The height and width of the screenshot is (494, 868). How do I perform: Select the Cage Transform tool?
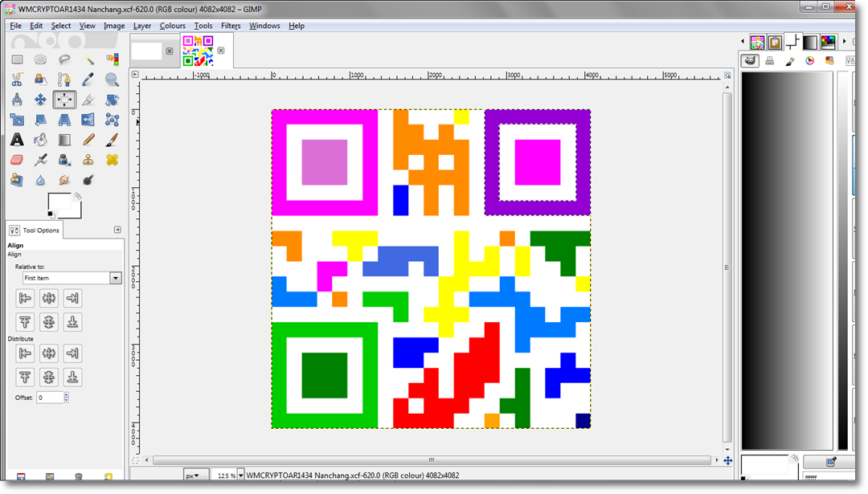112,120
